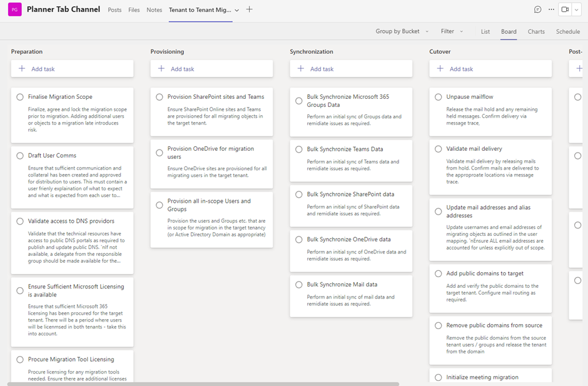This screenshot has height=386, width=588.
Task: Open the Charts view
Action: pyautogui.click(x=536, y=31)
